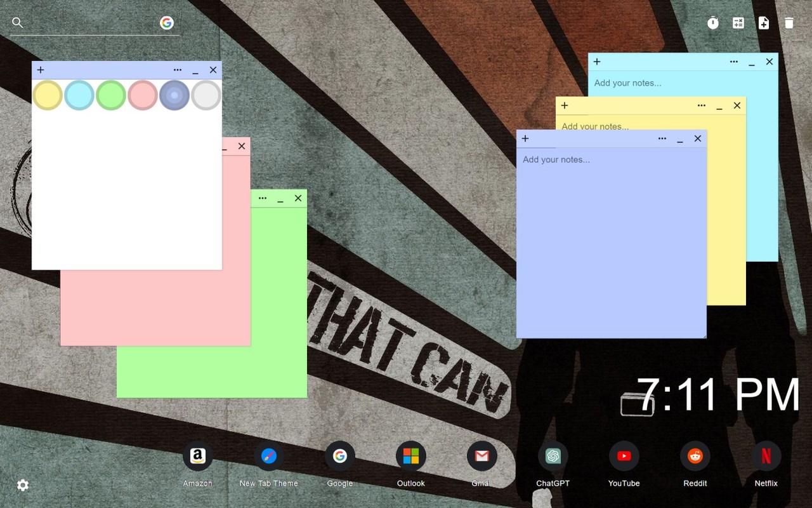Close the yellow sticky note
The image size is (812, 508).
(737, 105)
